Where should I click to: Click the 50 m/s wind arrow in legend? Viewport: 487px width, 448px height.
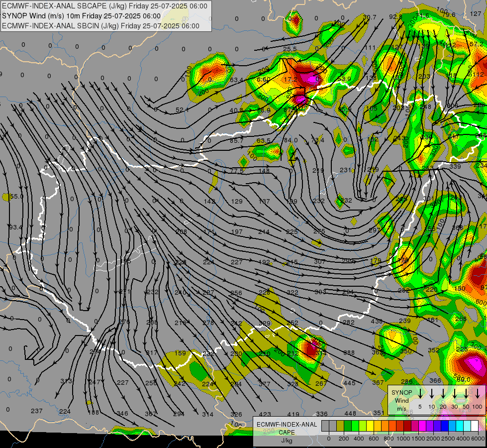point(466,393)
